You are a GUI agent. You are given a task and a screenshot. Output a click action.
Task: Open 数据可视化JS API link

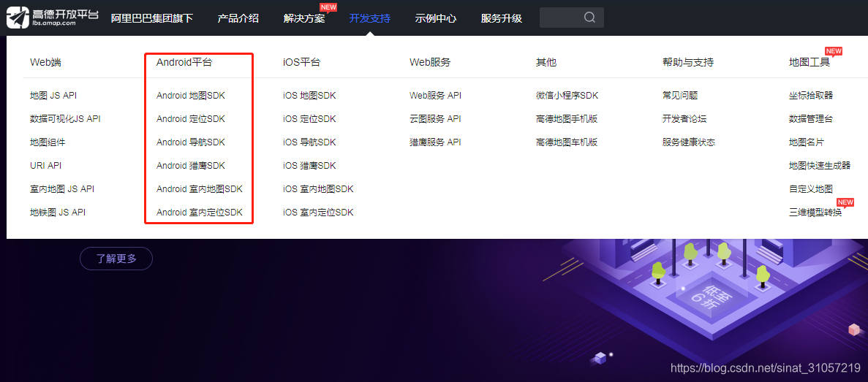point(65,119)
